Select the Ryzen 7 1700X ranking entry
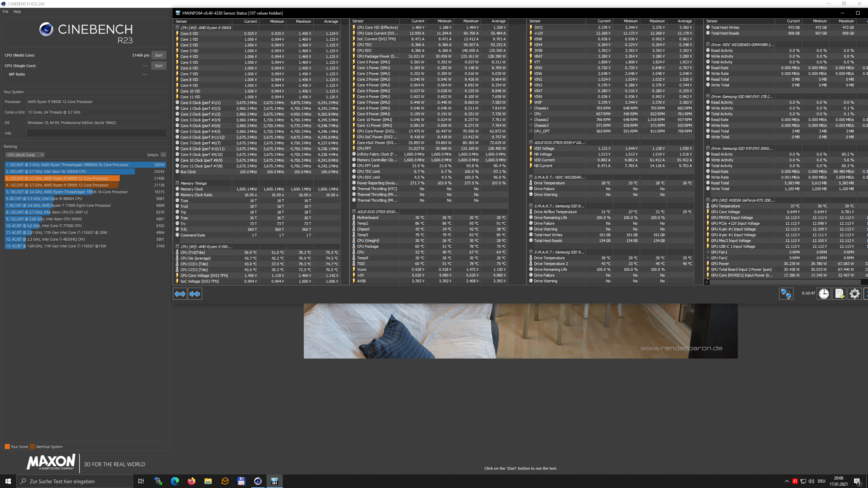The height and width of the screenshot is (488, 868). (x=85, y=205)
